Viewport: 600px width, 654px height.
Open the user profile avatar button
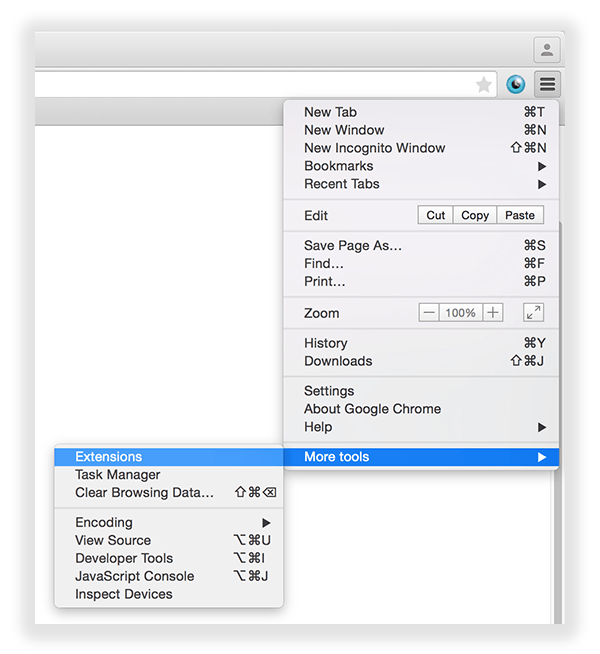click(x=547, y=50)
